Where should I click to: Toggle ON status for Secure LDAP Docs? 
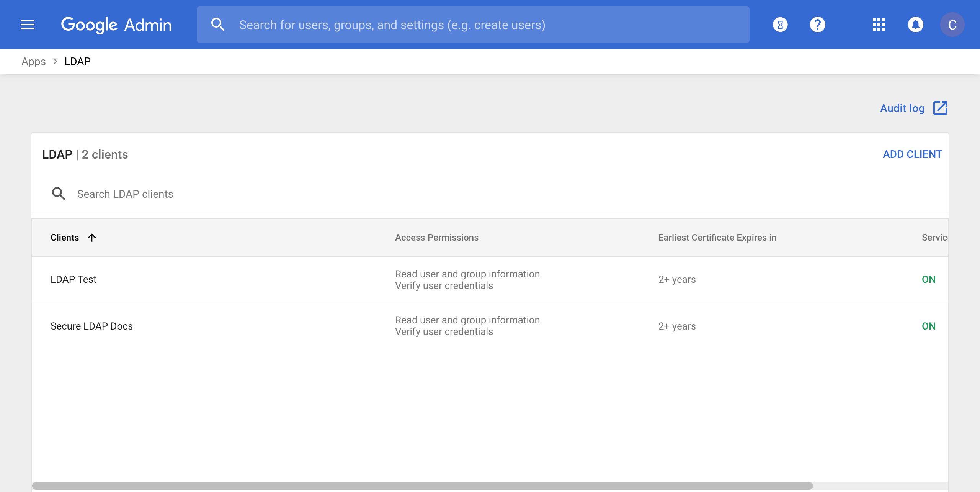(928, 326)
